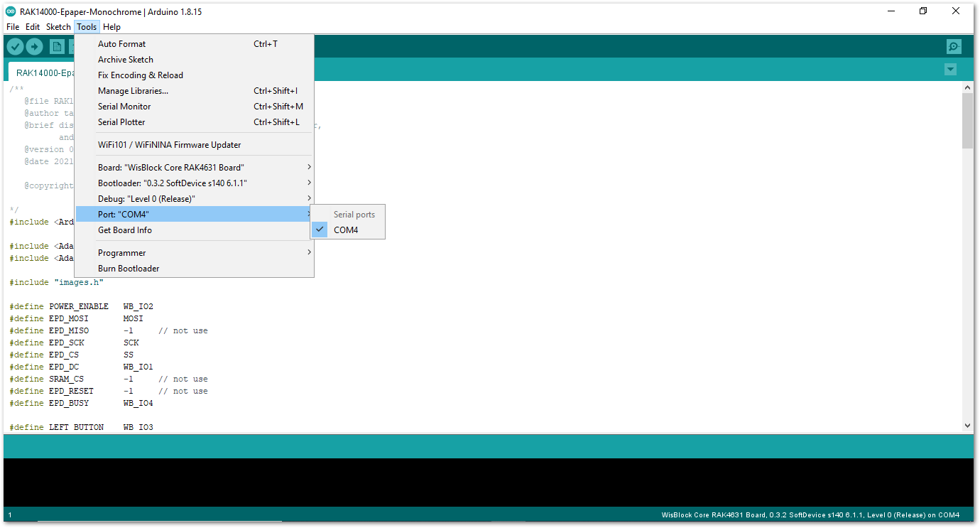The width and height of the screenshot is (980, 528).
Task: Click the '#define EPD_RESET' line
Action: pos(109,392)
